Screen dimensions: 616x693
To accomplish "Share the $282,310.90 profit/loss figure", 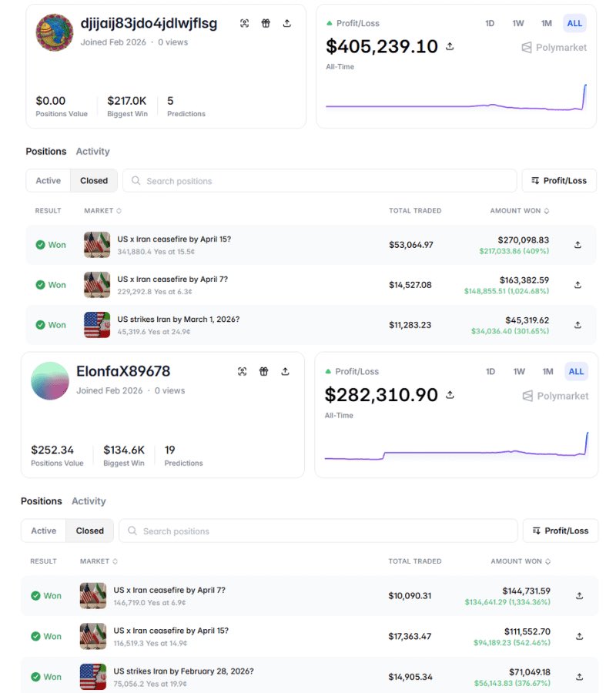I will 450,395.
